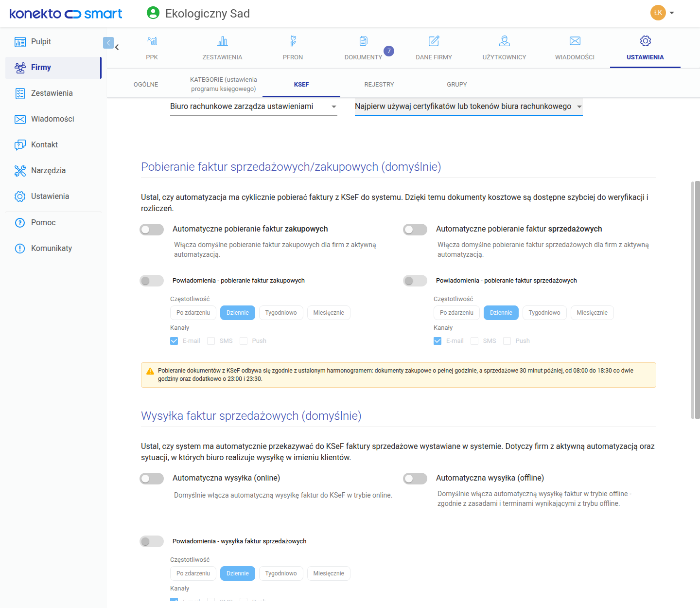
Task: Open the 'Najpierw używaj certyfikatów' dropdown
Action: [x=469, y=107]
